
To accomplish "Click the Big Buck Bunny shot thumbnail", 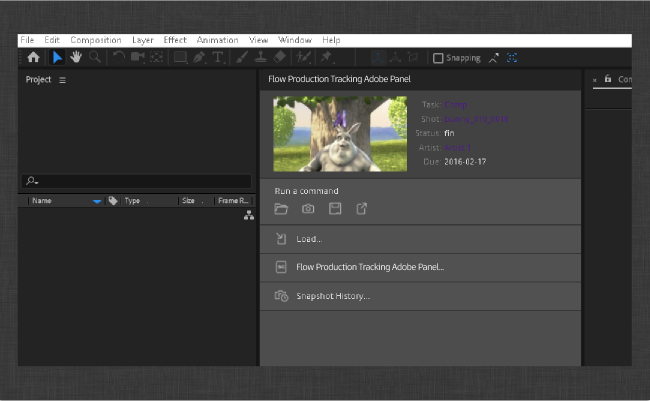I will click(340, 134).
